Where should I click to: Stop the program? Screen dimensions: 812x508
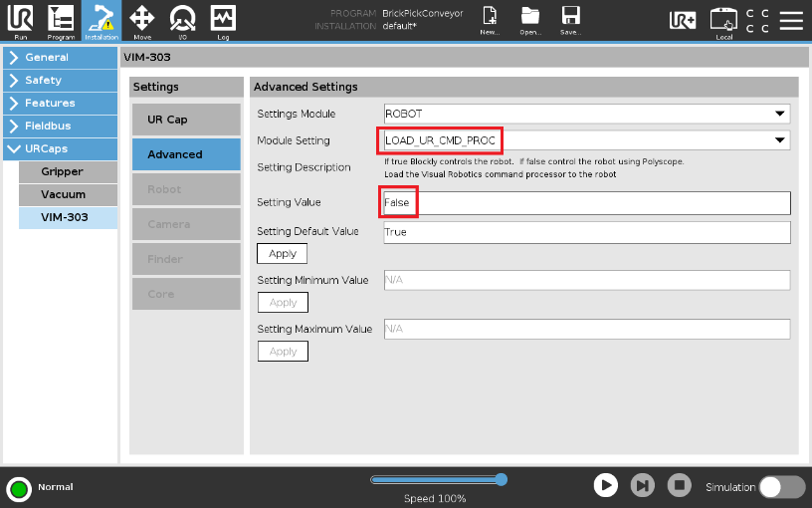pyautogui.click(x=680, y=486)
